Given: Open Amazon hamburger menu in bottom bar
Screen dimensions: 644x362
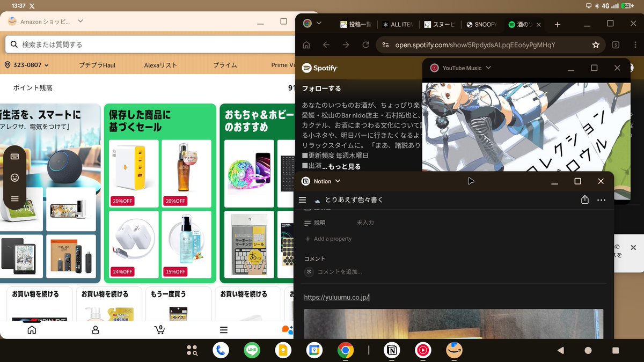Looking at the screenshot, I should (x=224, y=330).
